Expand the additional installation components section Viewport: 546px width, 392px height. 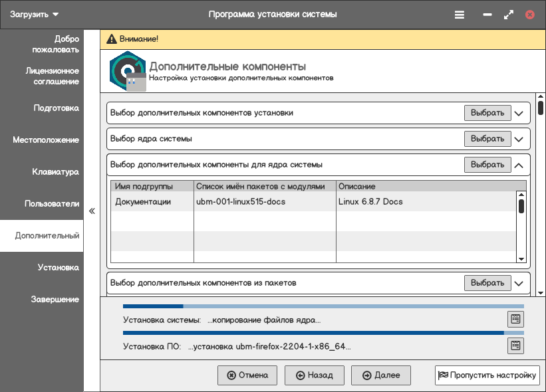click(519, 113)
